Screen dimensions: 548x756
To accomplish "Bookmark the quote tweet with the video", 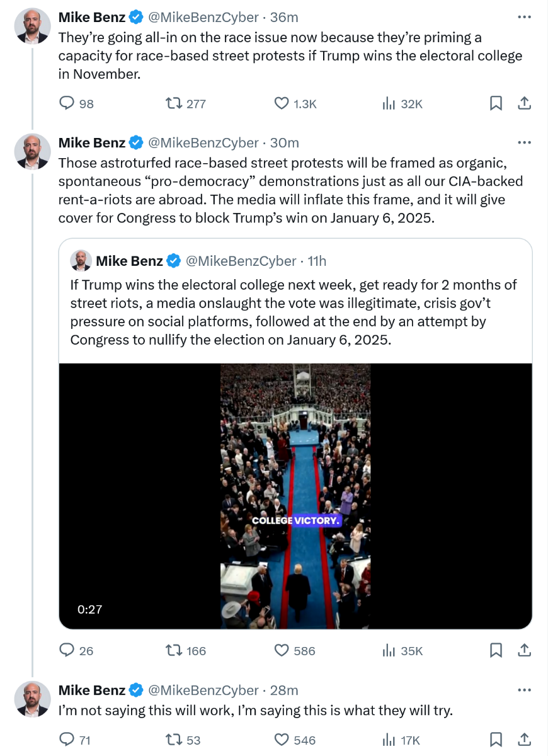I will [x=496, y=650].
